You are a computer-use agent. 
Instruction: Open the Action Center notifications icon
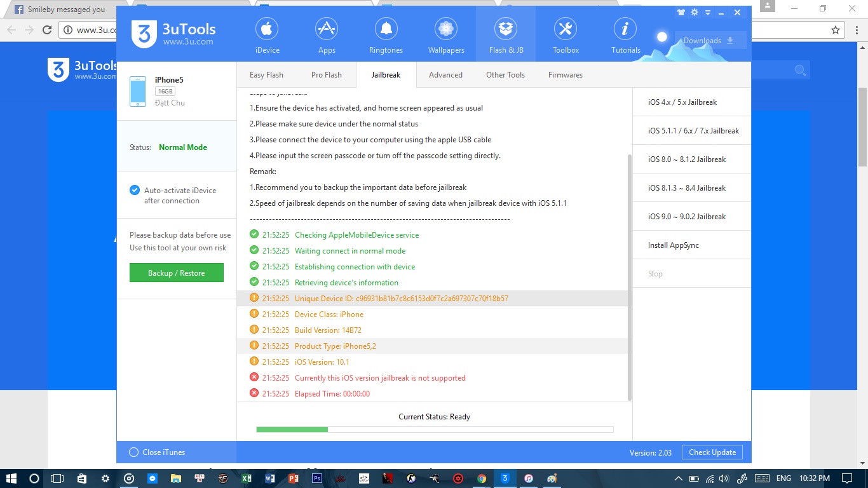click(x=847, y=478)
